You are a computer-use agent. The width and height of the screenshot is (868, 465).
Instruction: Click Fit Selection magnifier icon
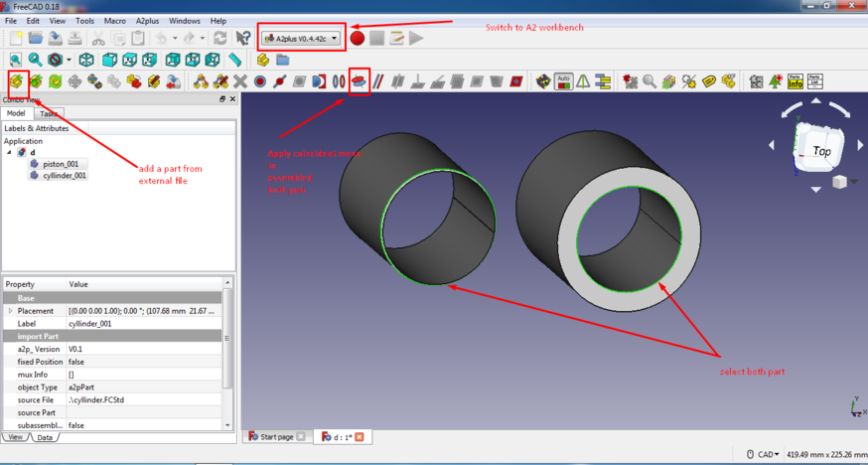click(35, 60)
